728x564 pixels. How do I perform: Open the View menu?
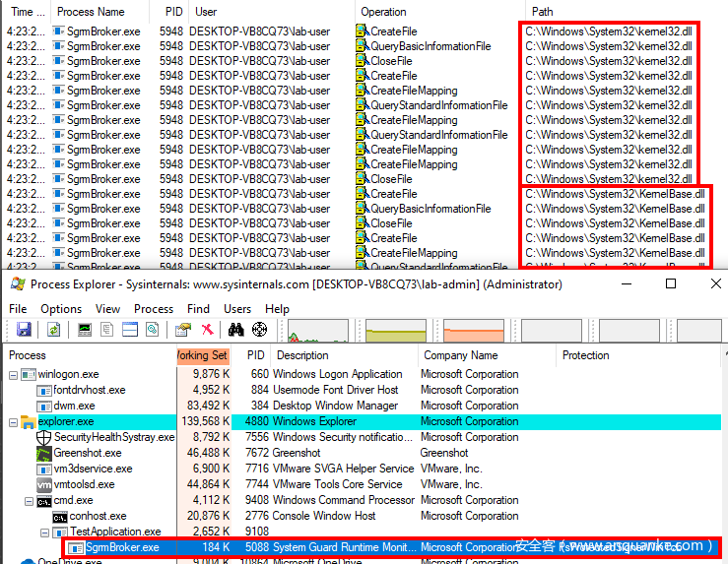(107, 309)
